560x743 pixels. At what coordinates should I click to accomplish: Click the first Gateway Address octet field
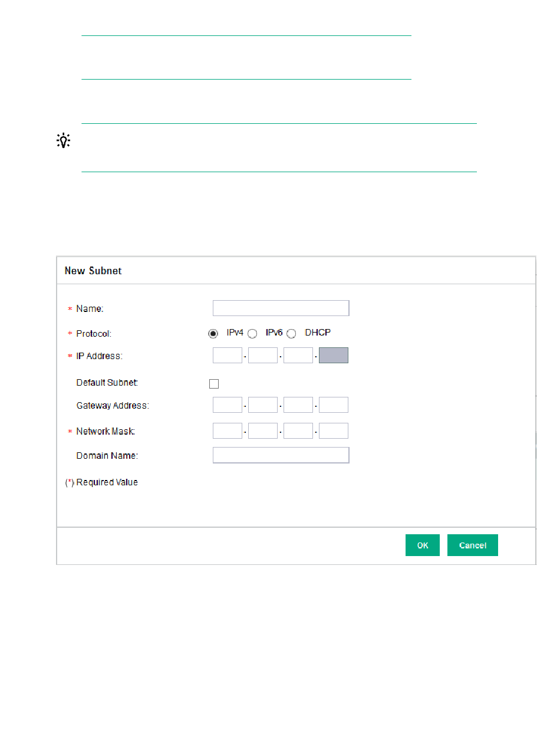228,405
